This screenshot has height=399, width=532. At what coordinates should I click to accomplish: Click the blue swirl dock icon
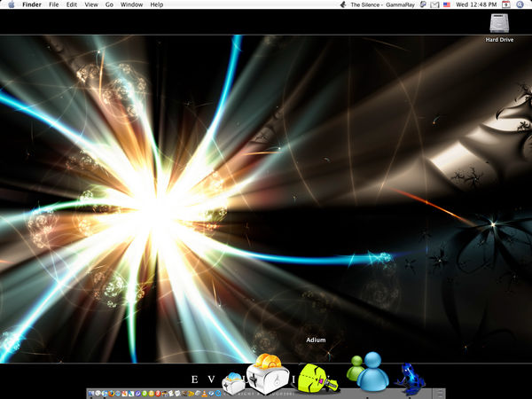tap(137, 393)
